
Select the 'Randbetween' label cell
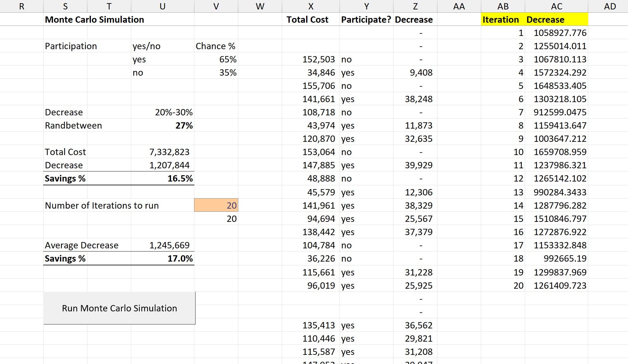[73, 125]
